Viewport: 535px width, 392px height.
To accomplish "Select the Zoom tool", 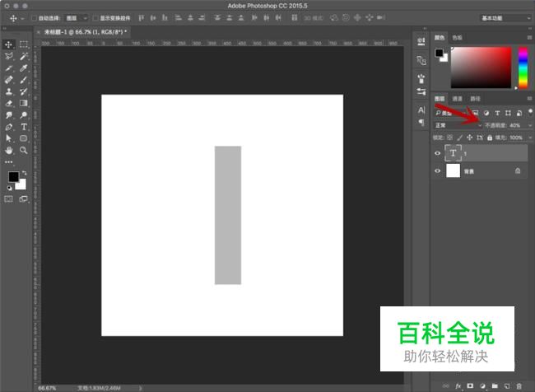I will click(x=24, y=150).
